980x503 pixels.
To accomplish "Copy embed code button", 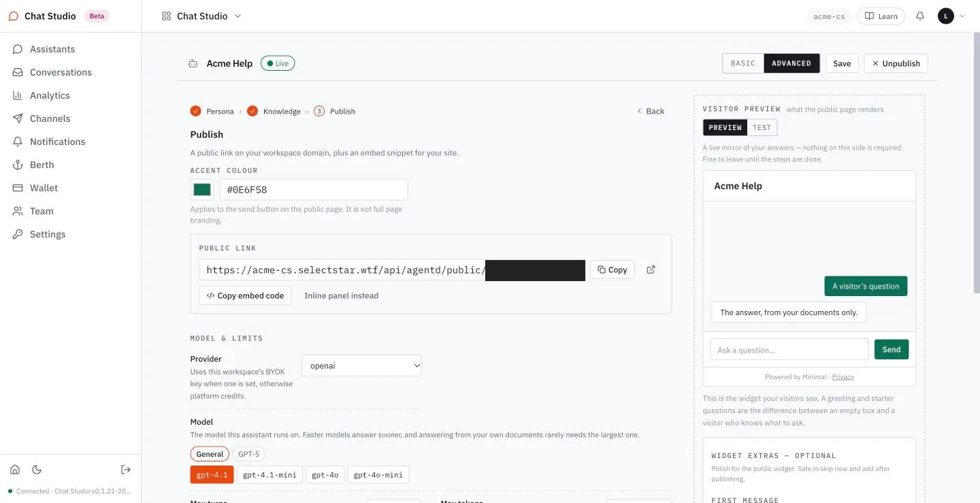I will [x=245, y=295].
